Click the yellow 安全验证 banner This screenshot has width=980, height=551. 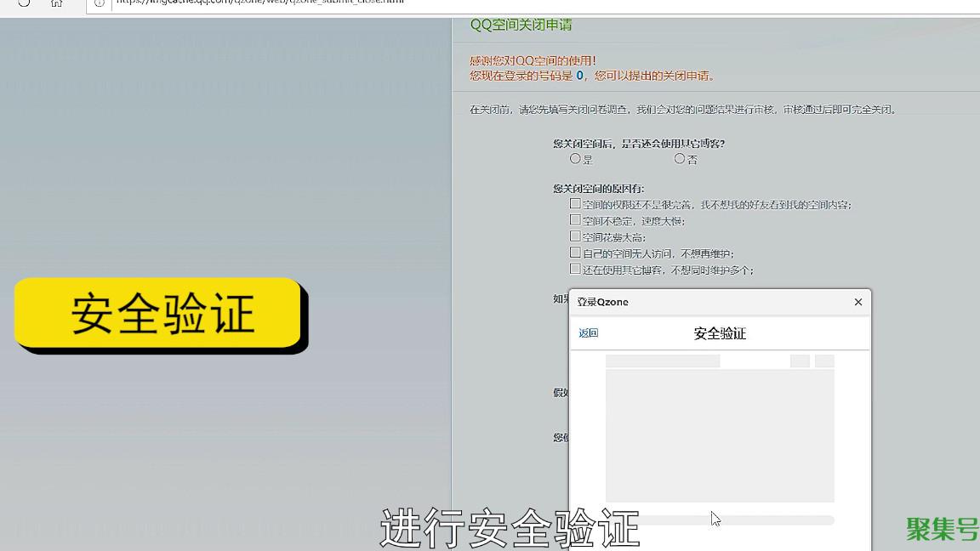(159, 314)
